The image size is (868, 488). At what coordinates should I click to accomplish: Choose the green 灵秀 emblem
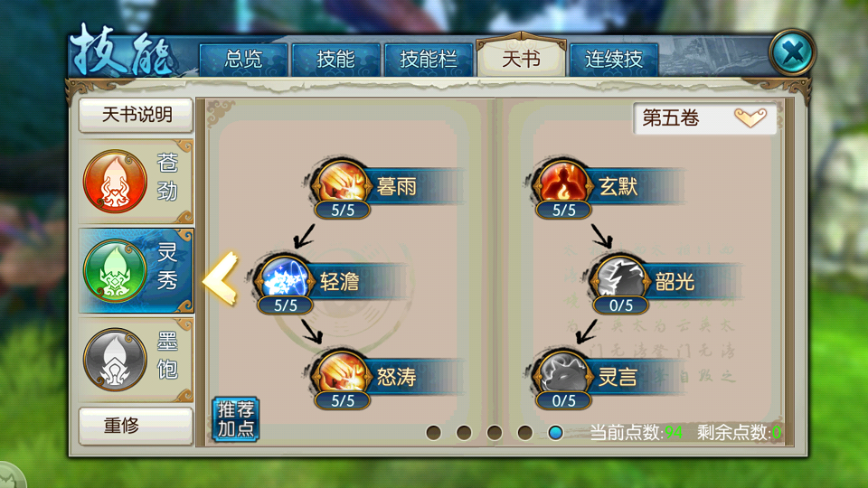pos(115,270)
